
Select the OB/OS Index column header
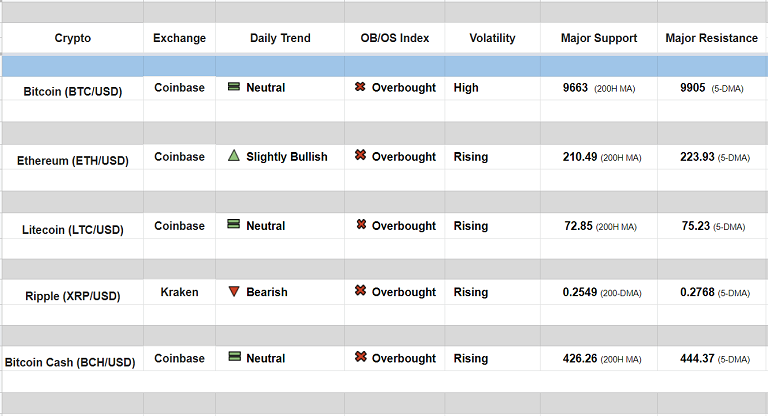click(x=395, y=38)
